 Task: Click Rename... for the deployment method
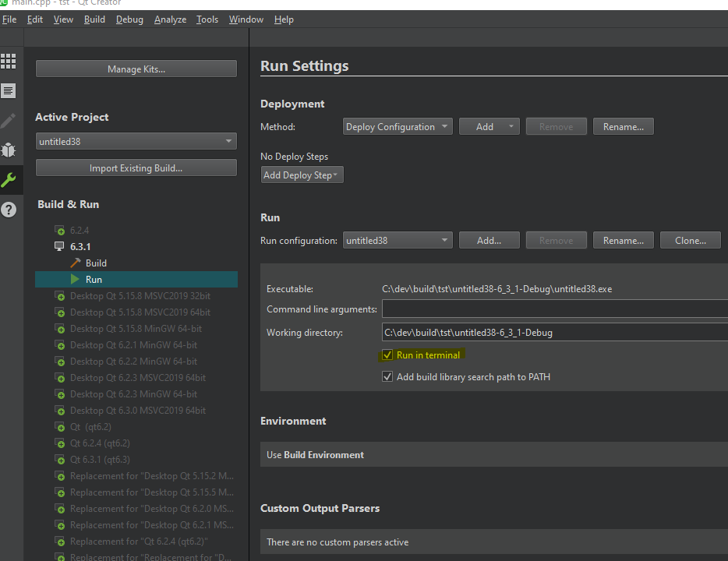tap(623, 127)
